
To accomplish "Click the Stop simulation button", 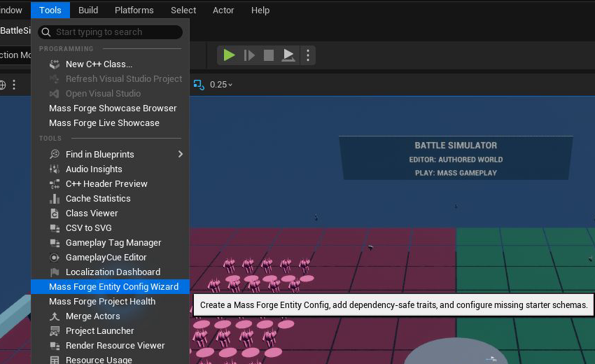I will (269, 55).
